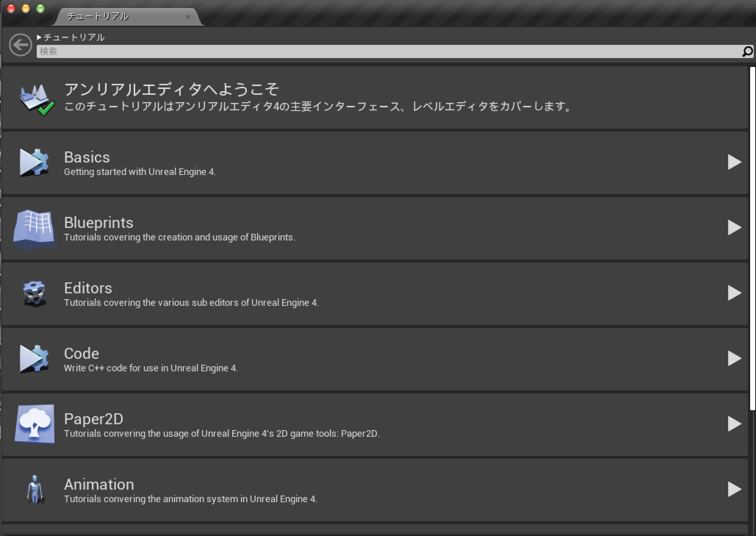
Task: Click the Editors gear robot icon
Action: [x=35, y=293]
